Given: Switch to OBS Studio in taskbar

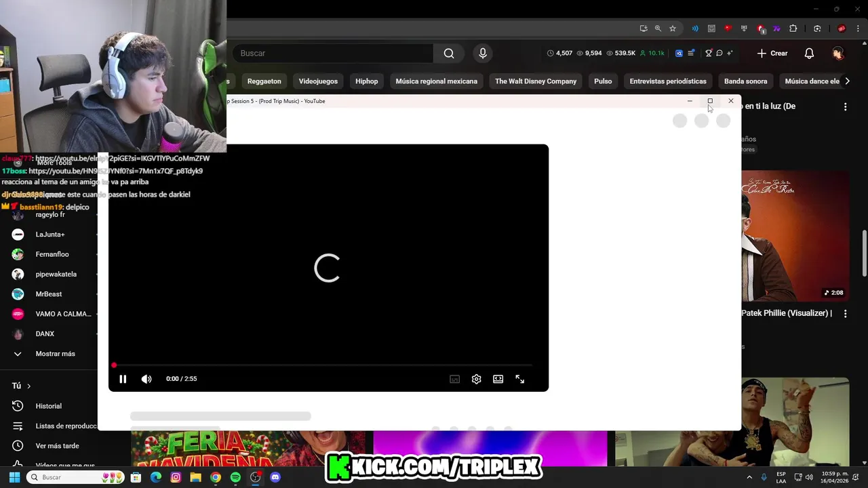Looking at the screenshot, I should 256,477.
